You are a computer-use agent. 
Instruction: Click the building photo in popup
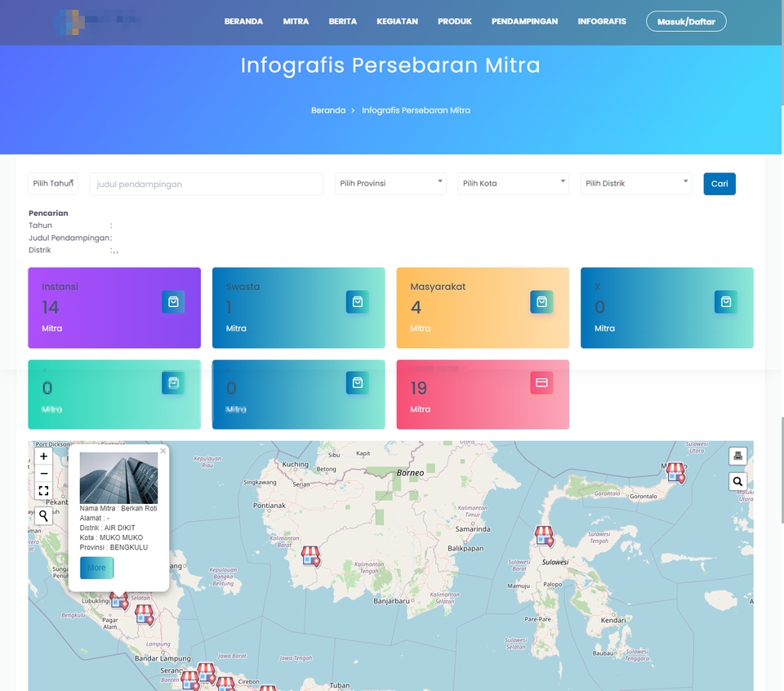118,478
